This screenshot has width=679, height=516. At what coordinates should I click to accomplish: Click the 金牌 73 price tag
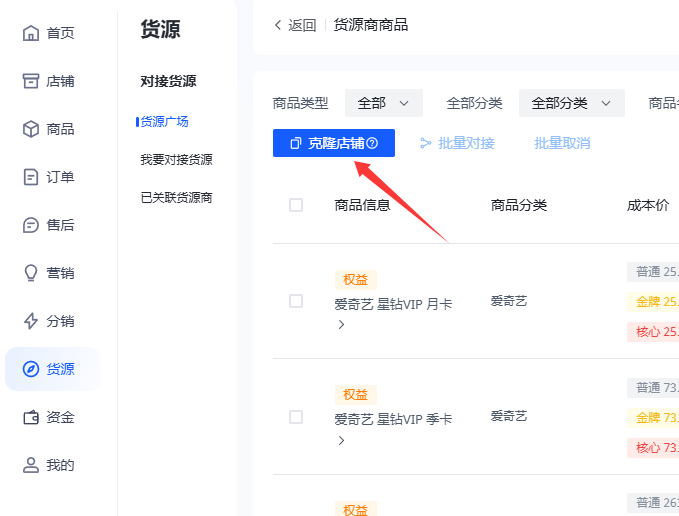(653, 418)
